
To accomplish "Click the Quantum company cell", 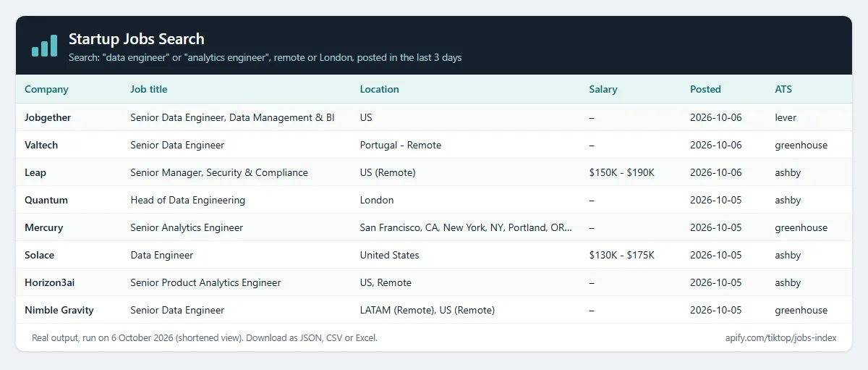I will click(x=46, y=200).
